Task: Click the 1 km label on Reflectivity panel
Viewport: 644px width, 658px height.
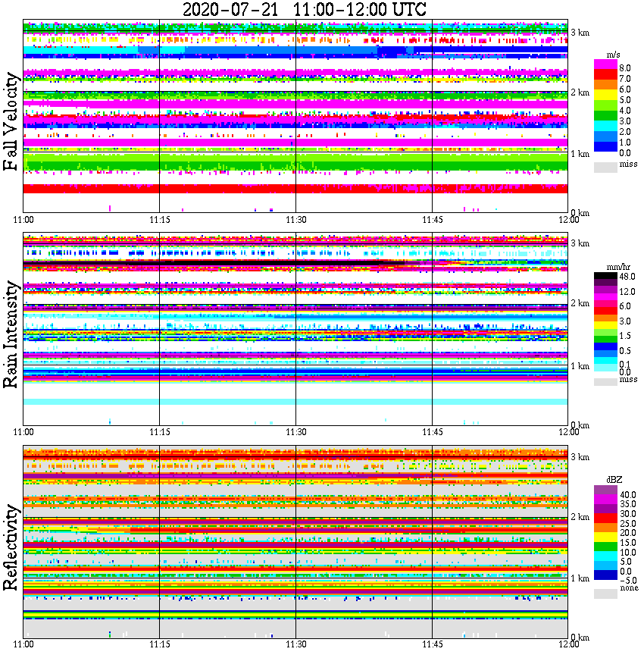Action: coord(580,578)
